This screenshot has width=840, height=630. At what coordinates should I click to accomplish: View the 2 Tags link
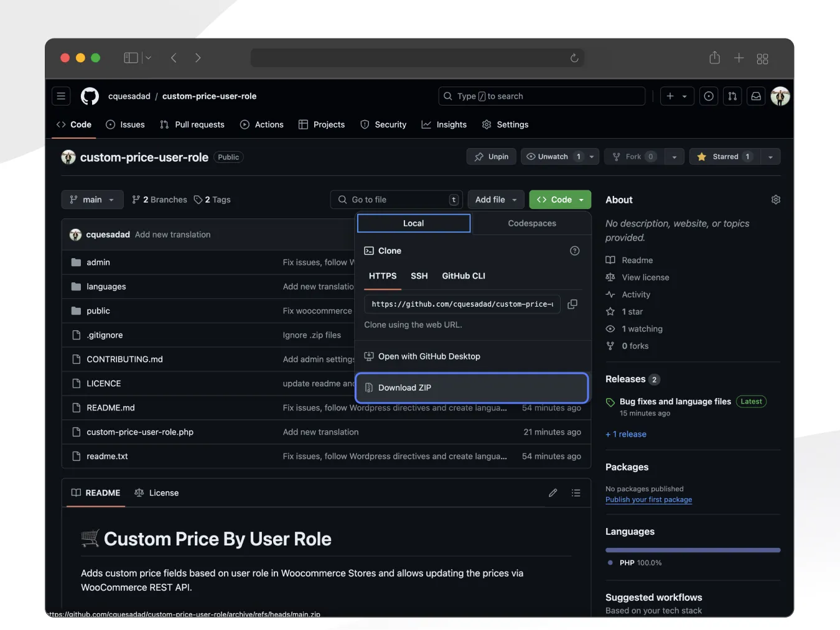pyautogui.click(x=212, y=200)
